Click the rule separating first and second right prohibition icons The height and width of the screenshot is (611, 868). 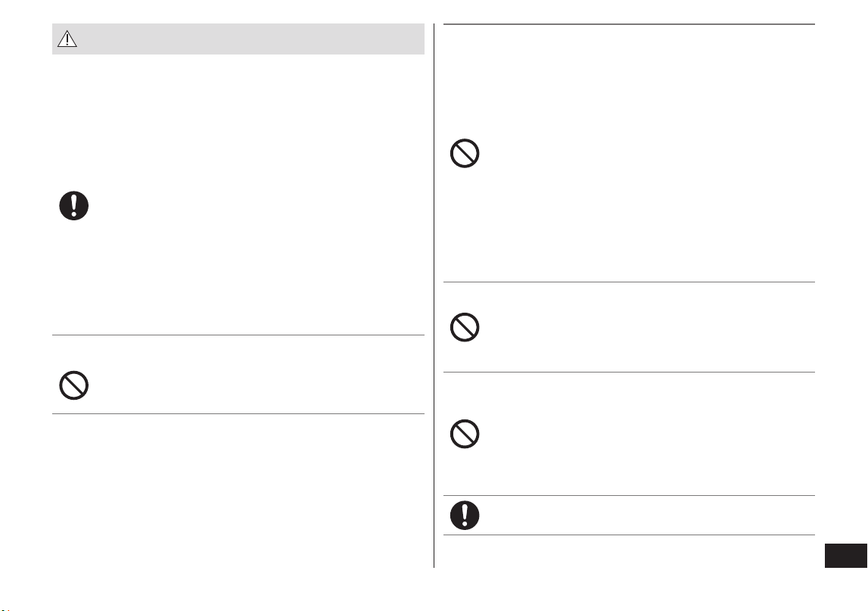(629, 282)
